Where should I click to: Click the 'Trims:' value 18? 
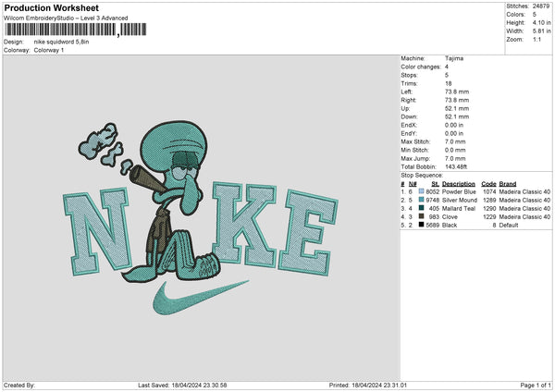click(x=448, y=83)
